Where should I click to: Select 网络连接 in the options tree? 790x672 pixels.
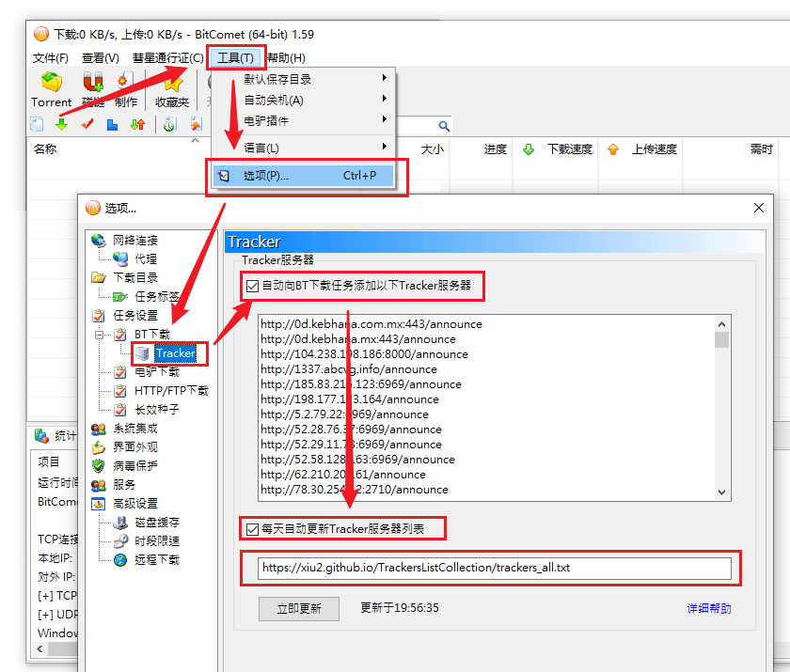(x=135, y=241)
